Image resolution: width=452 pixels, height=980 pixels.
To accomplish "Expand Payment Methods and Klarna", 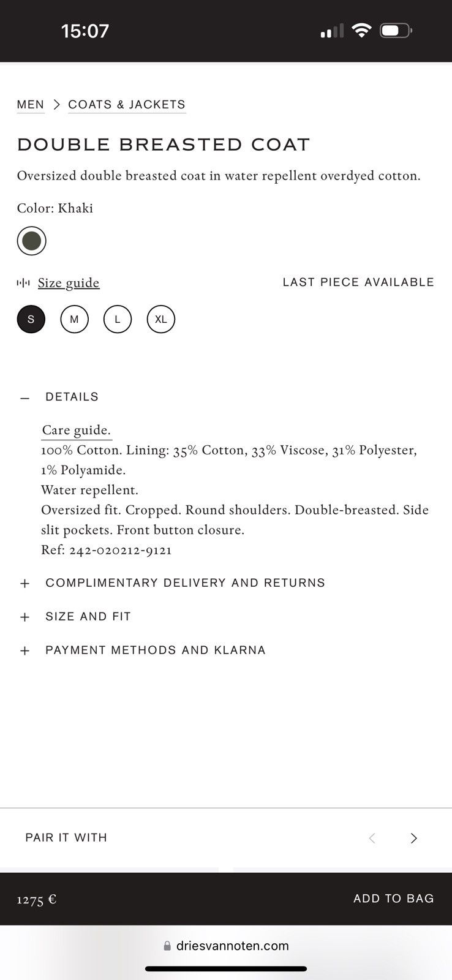I will [143, 650].
